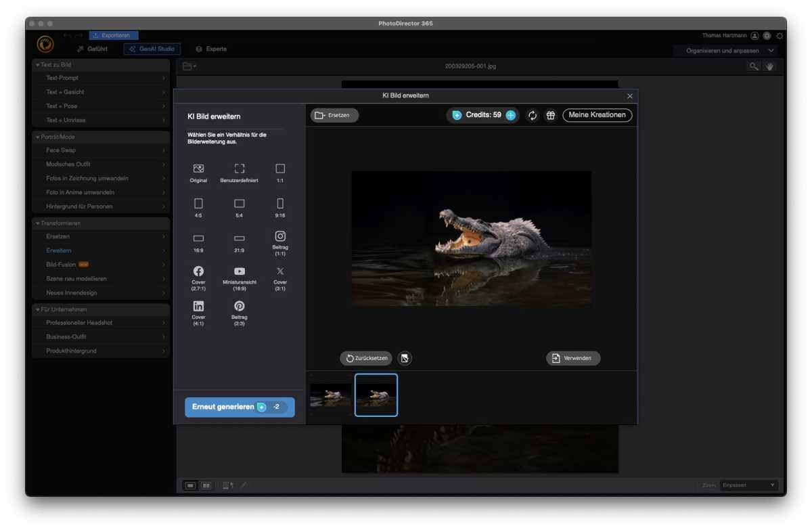Open the settings gear icon
Image resolution: width=812 pixels, height=530 pixels.
coord(780,36)
